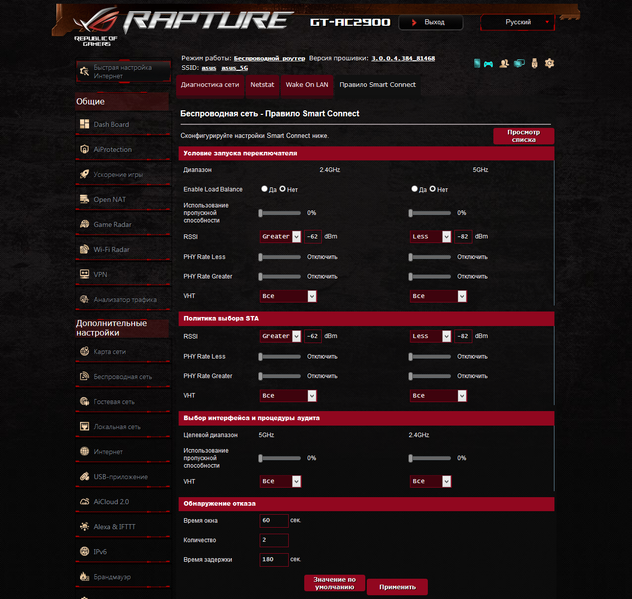Click the Время окна input field

(274, 520)
